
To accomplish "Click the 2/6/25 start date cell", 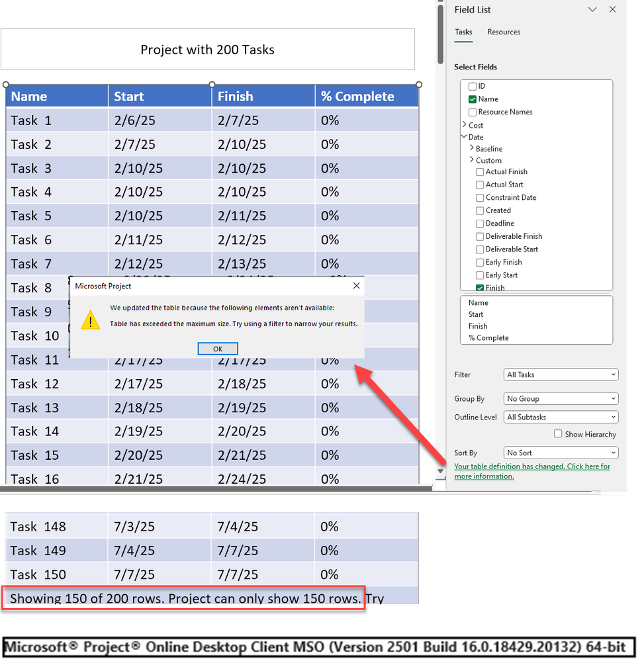I will pos(160,120).
